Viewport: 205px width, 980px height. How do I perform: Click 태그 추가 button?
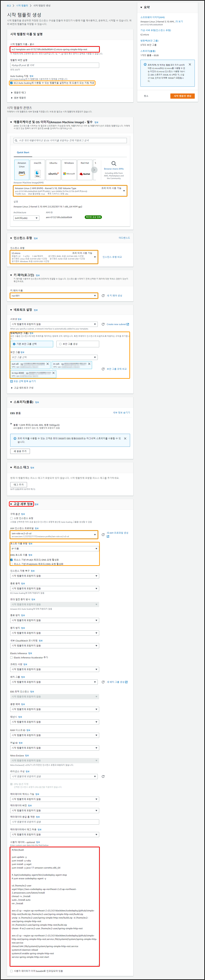pos(18,485)
